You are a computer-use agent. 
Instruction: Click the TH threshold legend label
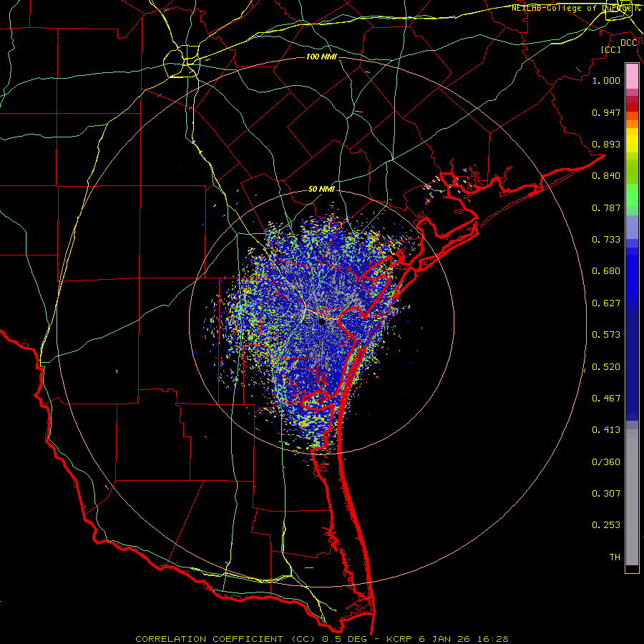[615, 557]
